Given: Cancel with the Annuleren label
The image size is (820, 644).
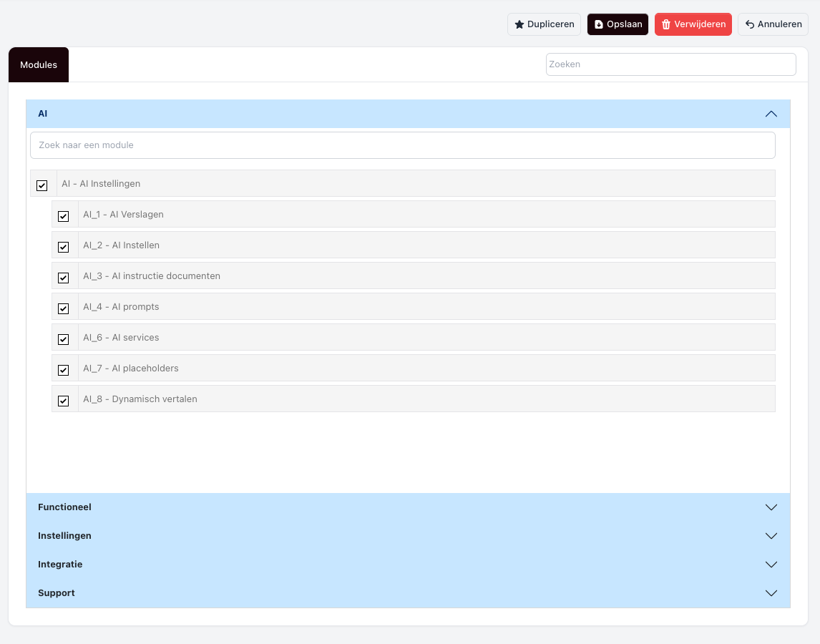Looking at the screenshot, I should [780, 24].
